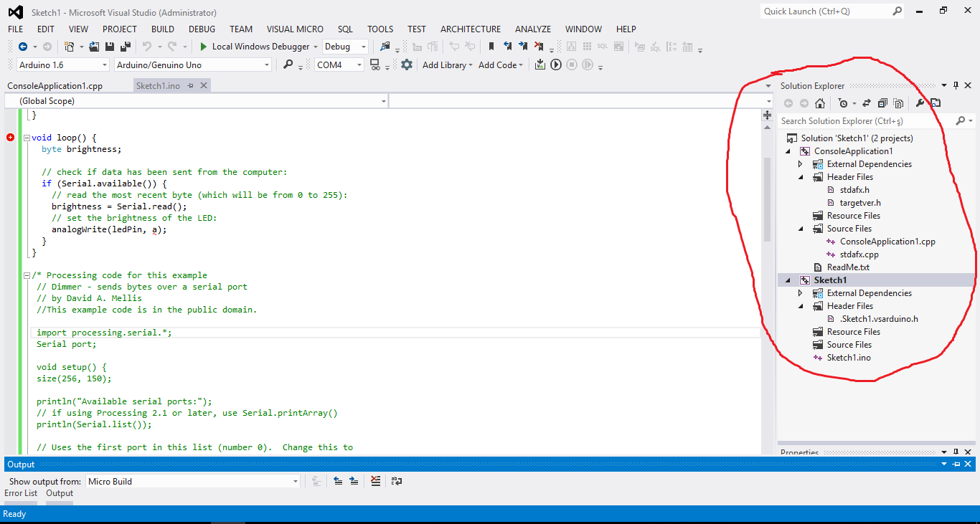Screen dimensions: 980x524
Task: Open the Add Code dropdown
Action: click(x=501, y=65)
